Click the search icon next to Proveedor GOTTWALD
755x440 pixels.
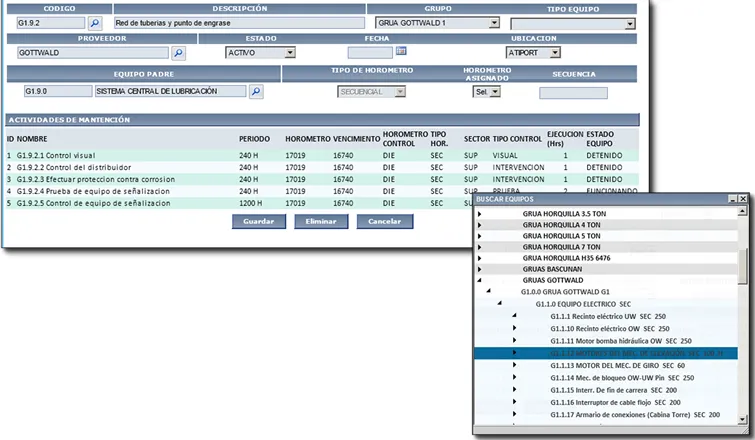178,53
